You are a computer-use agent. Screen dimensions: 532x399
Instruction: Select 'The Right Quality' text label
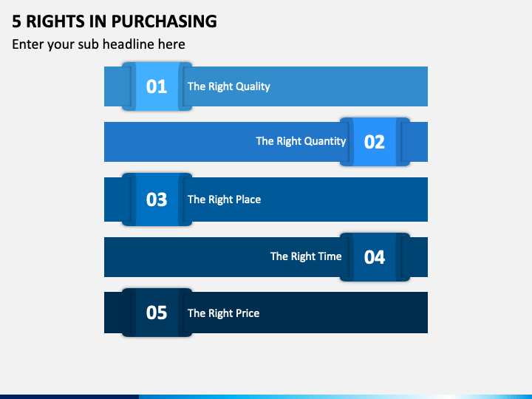coord(228,86)
